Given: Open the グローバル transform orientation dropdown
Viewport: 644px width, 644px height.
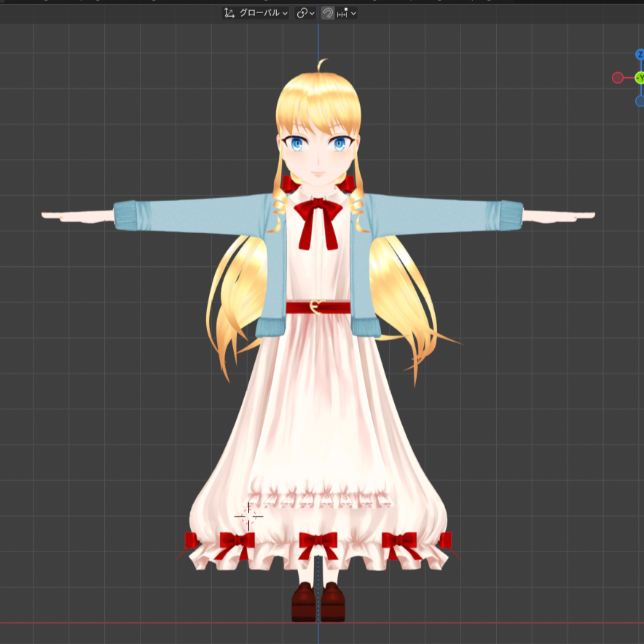Looking at the screenshot, I should coord(255,13).
